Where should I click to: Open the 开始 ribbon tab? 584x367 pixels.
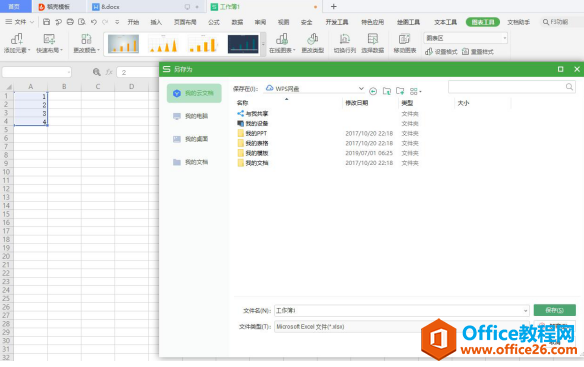[x=133, y=22]
